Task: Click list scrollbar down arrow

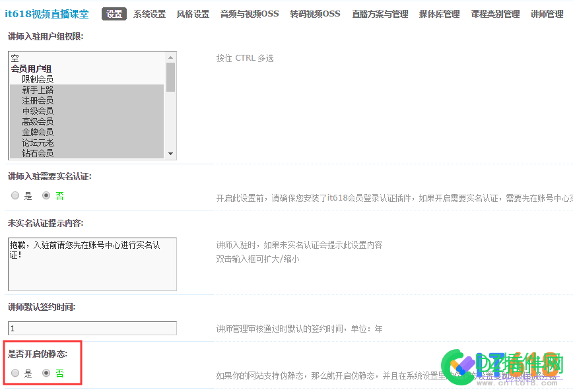Action: (x=170, y=154)
